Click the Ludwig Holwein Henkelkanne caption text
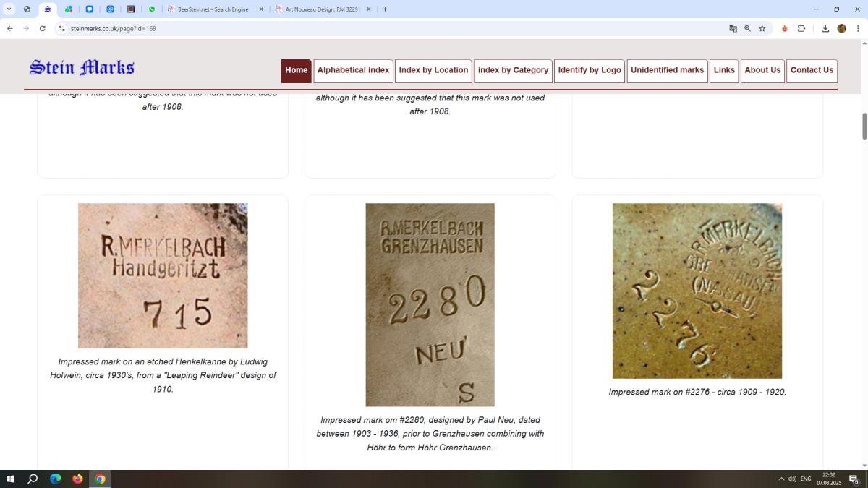The image size is (868, 488). [163, 375]
